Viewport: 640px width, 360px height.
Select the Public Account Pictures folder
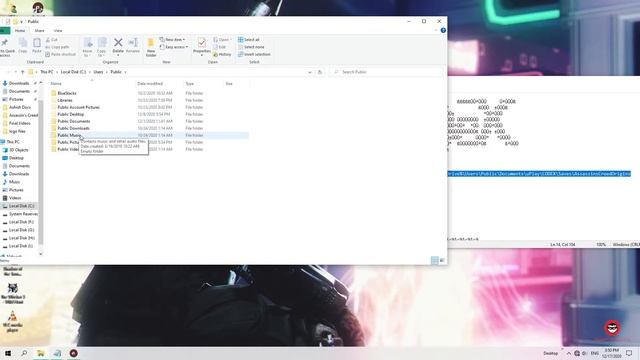[x=78, y=107]
